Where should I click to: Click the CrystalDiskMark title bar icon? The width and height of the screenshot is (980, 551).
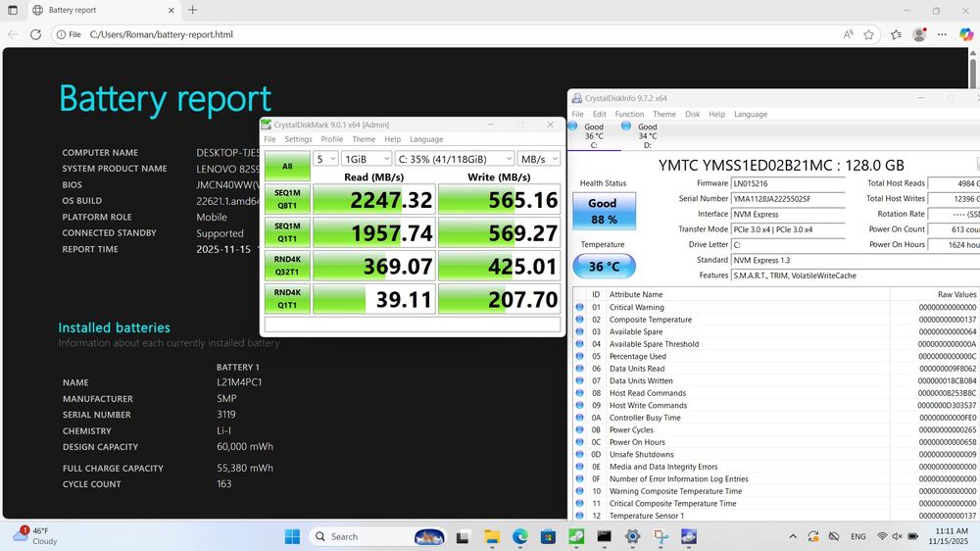(x=267, y=125)
